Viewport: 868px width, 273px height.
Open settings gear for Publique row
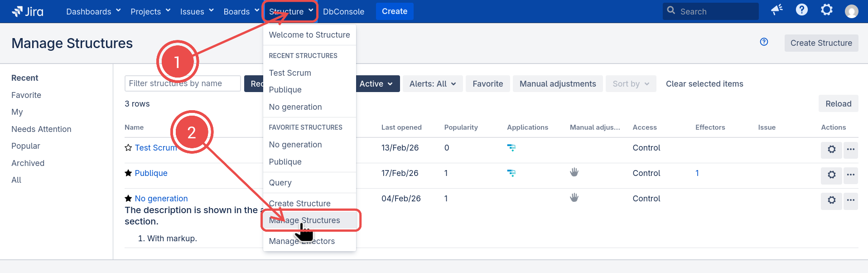tap(831, 175)
